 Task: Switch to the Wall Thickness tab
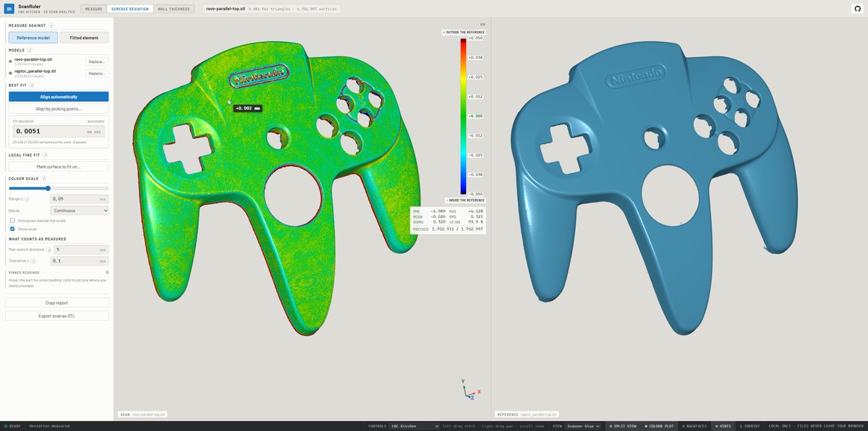173,9
